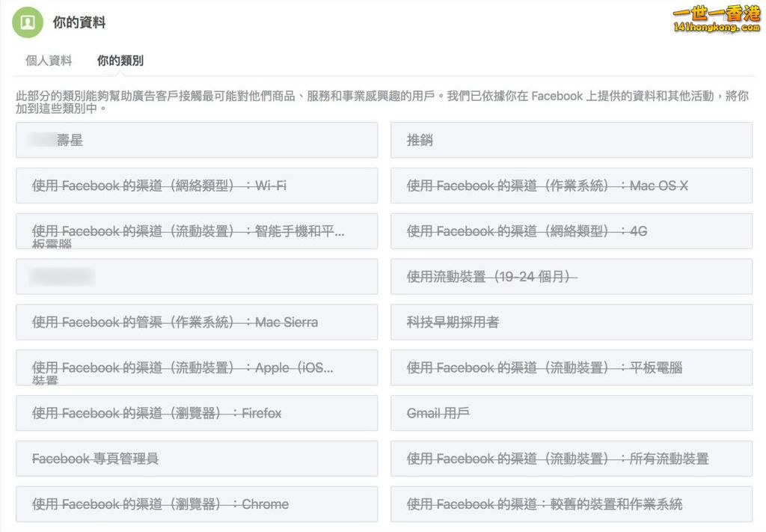Open the 推銷 category card

[572, 140]
